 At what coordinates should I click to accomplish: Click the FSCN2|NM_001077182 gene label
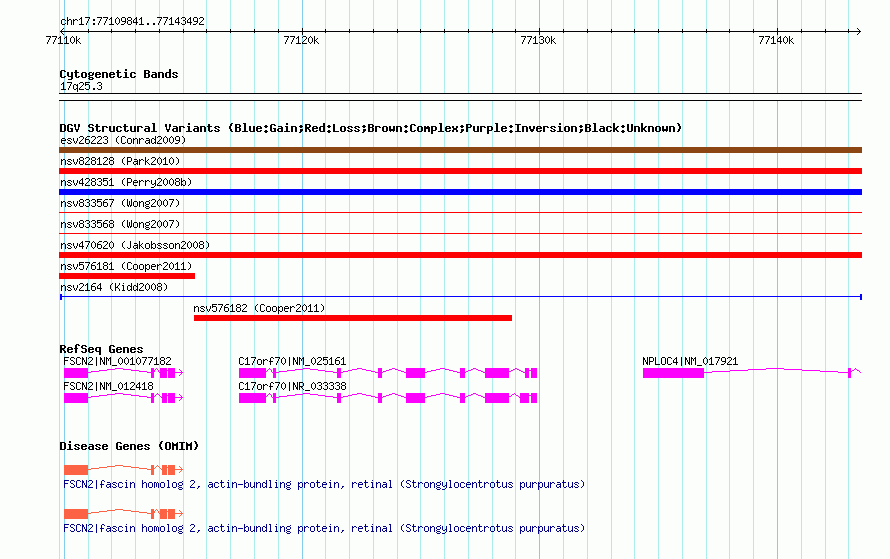(x=117, y=361)
